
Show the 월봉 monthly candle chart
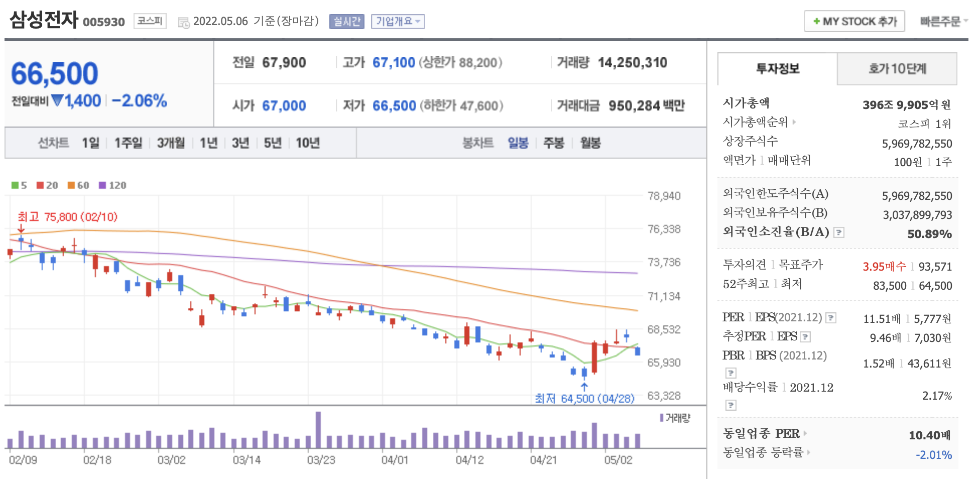(590, 143)
